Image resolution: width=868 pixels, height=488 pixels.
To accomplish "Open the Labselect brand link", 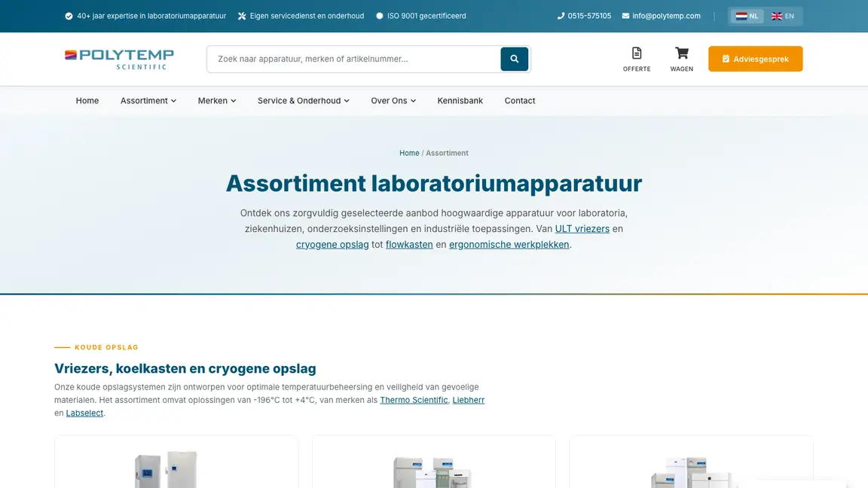I will pyautogui.click(x=84, y=413).
